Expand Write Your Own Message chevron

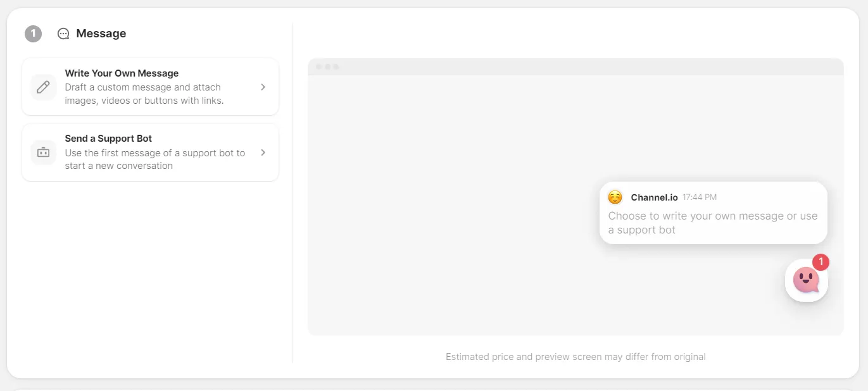pyautogui.click(x=263, y=87)
